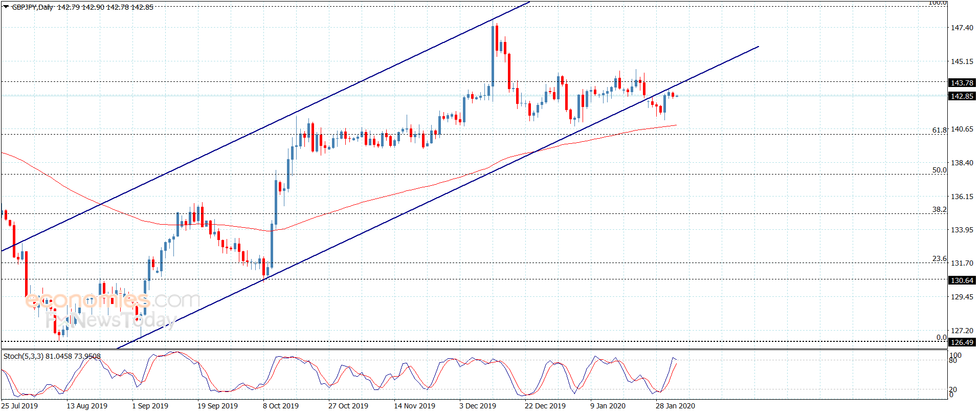The height and width of the screenshot is (413, 980).
Task: Click the 143.78 price level label
Action: point(962,83)
